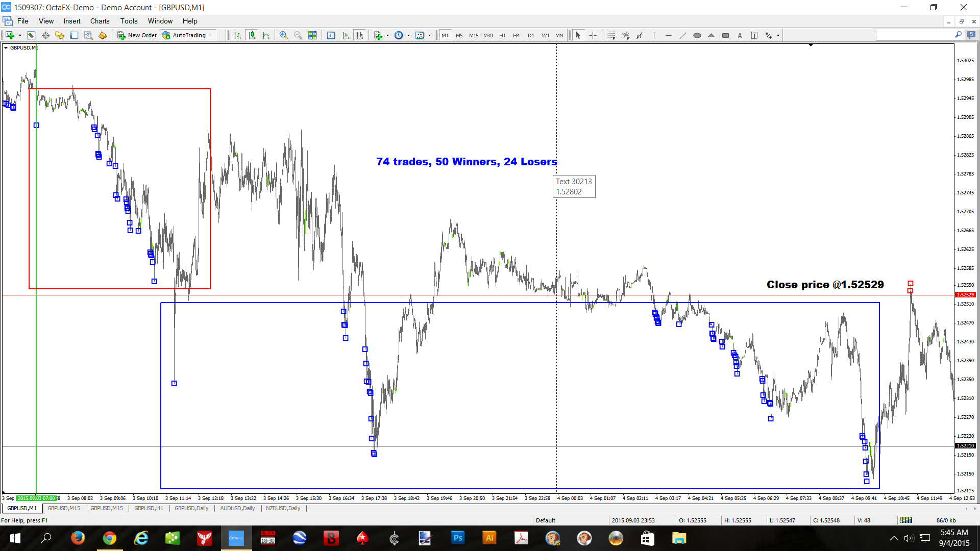Viewport: 980px width, 551px height.
Task: Show the Navigator favorites icon
Action: click(60, 35)
